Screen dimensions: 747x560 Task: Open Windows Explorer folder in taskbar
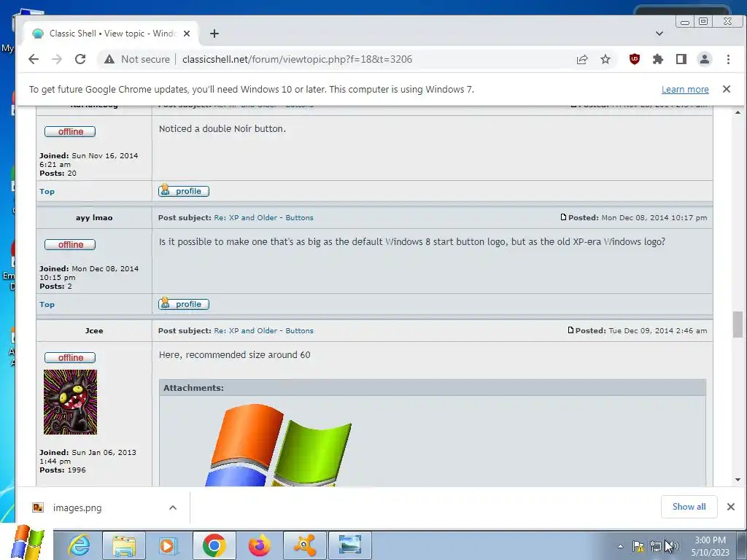coord(124,545)
